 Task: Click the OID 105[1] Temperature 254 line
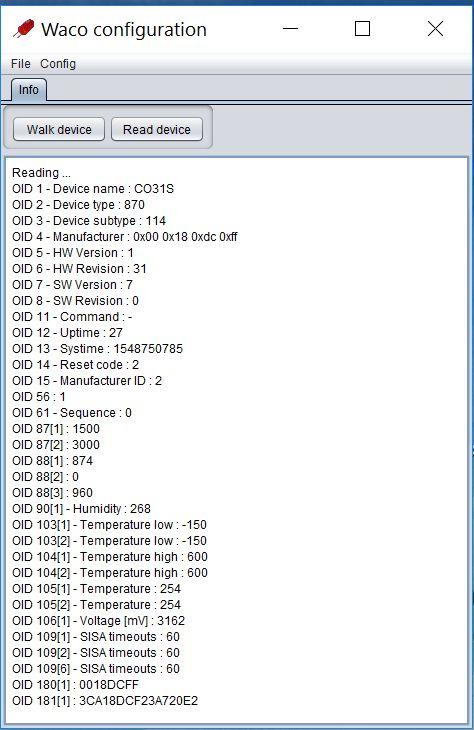point(96,589)
